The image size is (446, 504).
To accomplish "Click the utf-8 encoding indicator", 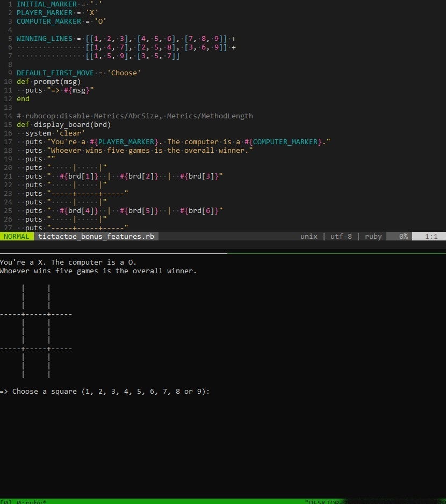I will [x=341, y=236].
